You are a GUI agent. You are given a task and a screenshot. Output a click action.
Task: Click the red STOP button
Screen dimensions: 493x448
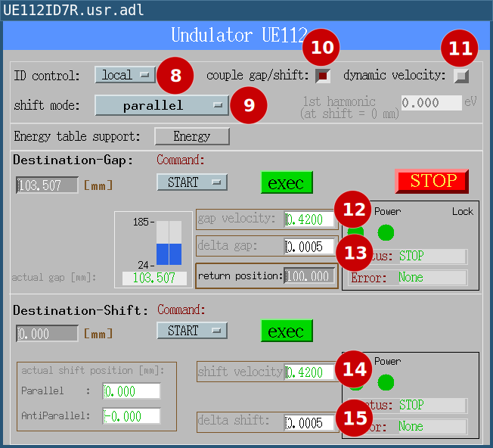433,181
